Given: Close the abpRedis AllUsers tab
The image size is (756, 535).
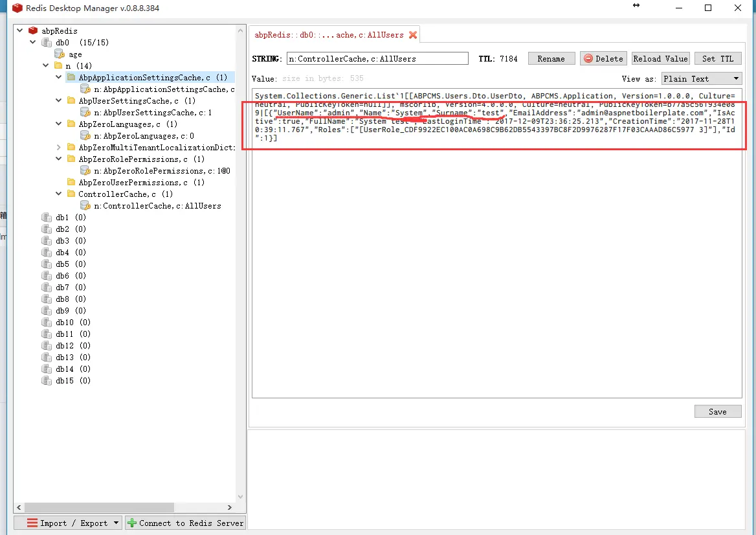Looking at the screenshot, I should [413, 35].
